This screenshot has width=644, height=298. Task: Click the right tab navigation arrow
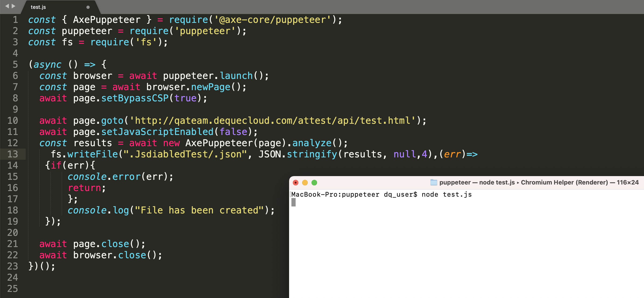pos(14,6)
